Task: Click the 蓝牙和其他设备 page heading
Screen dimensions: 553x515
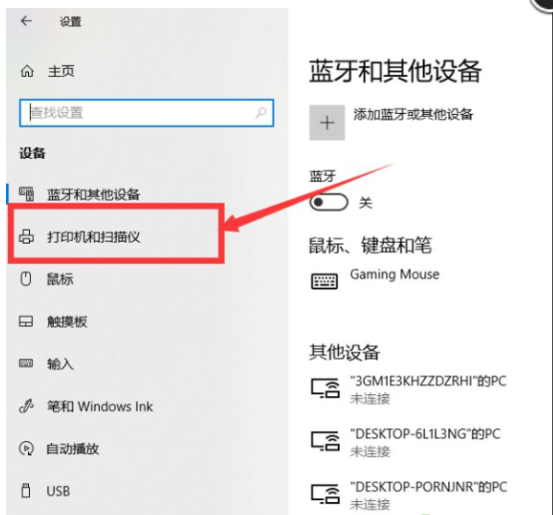Action: 395,71
